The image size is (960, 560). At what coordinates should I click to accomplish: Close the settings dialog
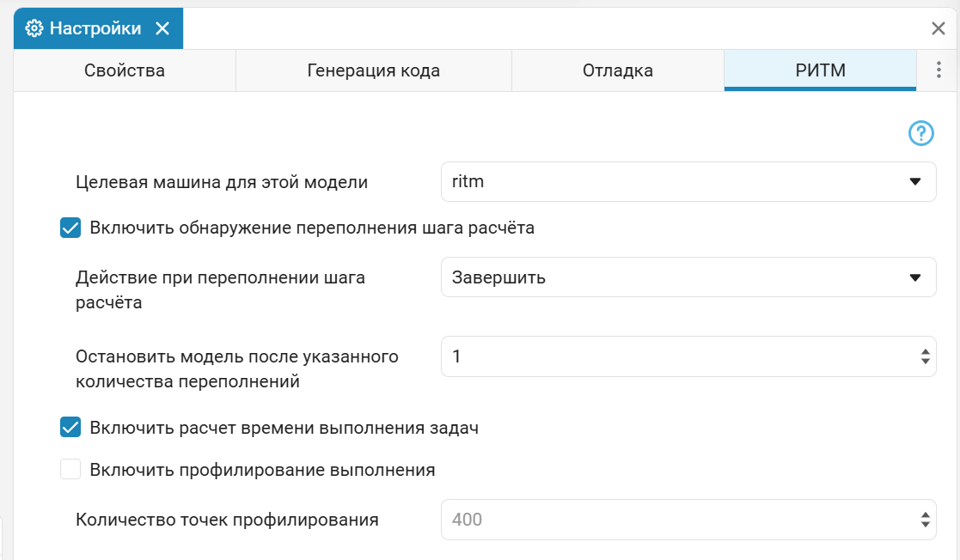pos(939,28)
